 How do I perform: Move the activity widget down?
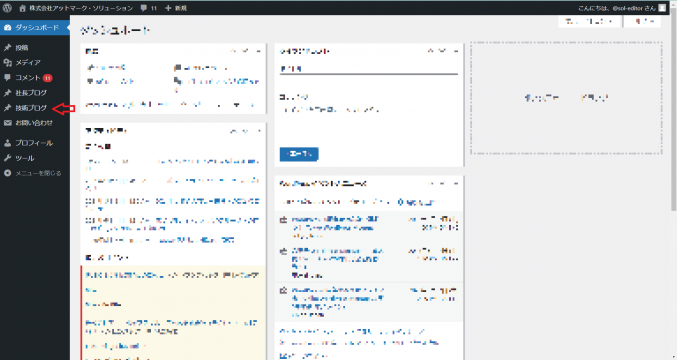tap(246, 131)
